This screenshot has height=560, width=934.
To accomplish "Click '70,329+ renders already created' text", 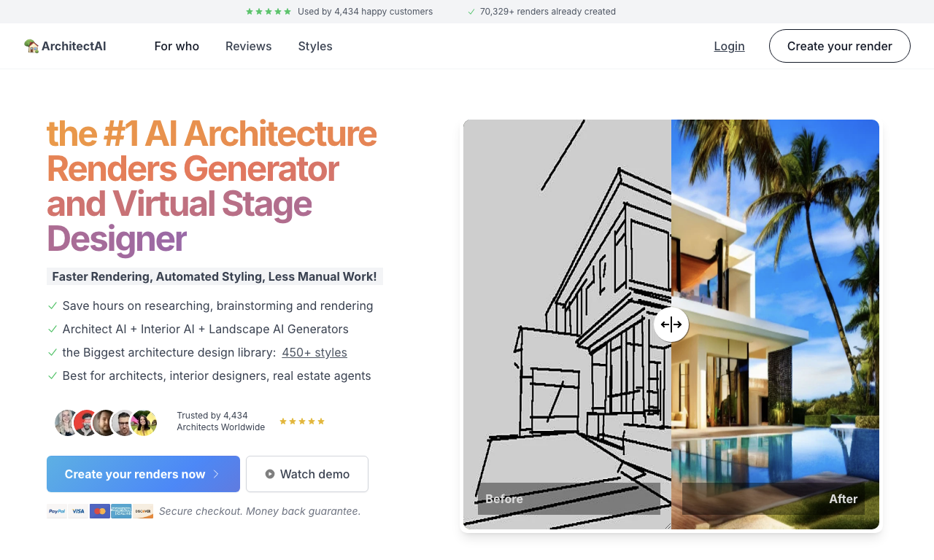I will pos(548,12).
